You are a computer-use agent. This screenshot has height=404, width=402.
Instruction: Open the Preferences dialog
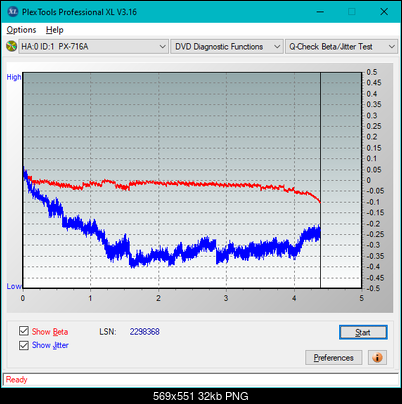(333, 358)
